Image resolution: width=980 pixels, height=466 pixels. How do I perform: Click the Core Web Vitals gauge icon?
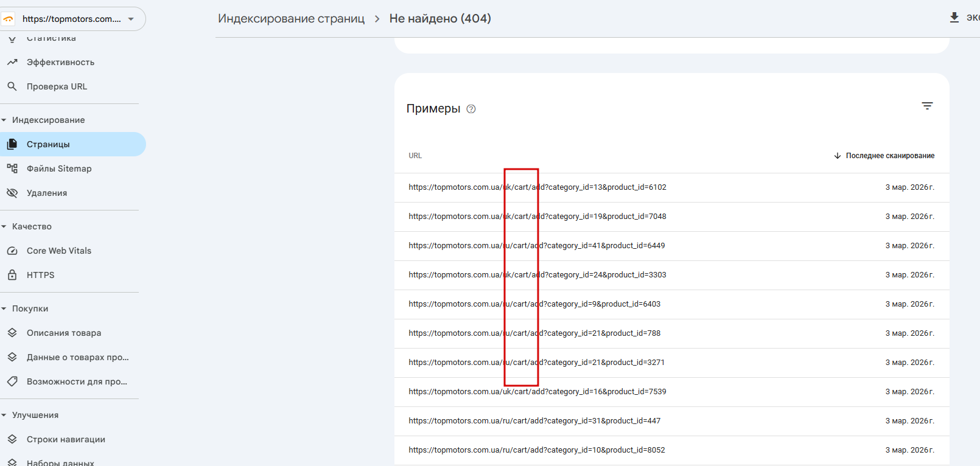click(x=12, y=251)
